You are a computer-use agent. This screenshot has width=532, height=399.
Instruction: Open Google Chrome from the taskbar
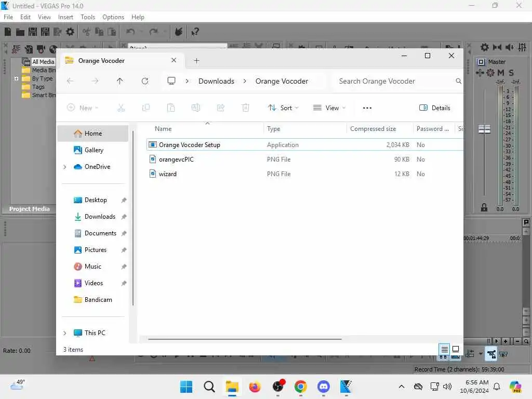pyautogui.click(x=301, y=387)
